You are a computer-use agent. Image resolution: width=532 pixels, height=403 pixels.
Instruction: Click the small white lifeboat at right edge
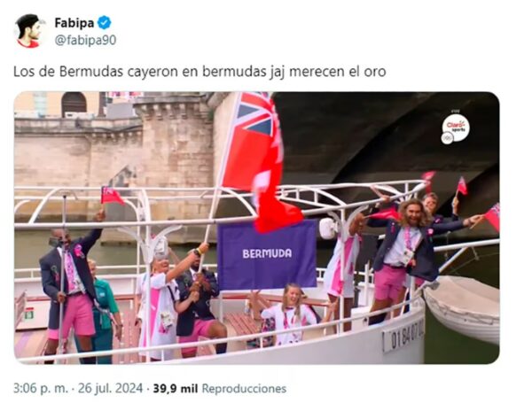click(x=462, y=306)
